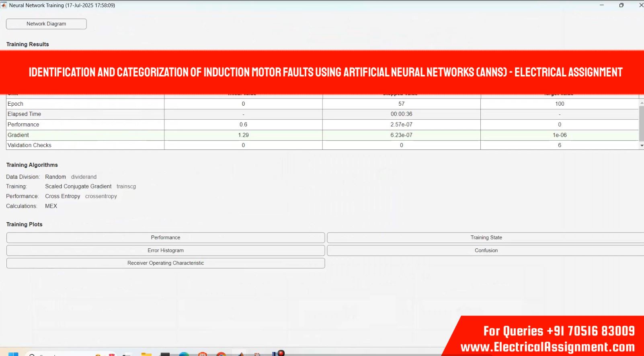The image size is (644, 356).
Task: Click the Validation Checks row label
Action: point(29,145)
